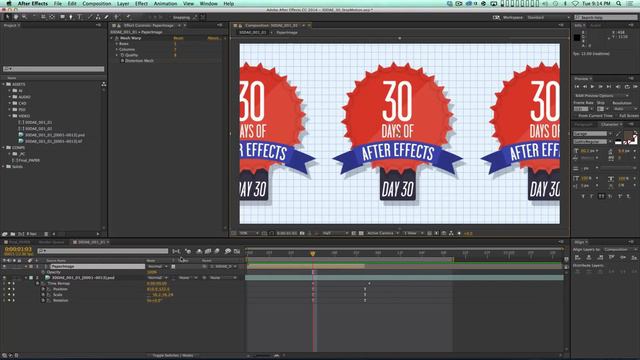The height and width of the screenshot is (360, 640).
Task: Click the RAM preview button
Action: 635,87
